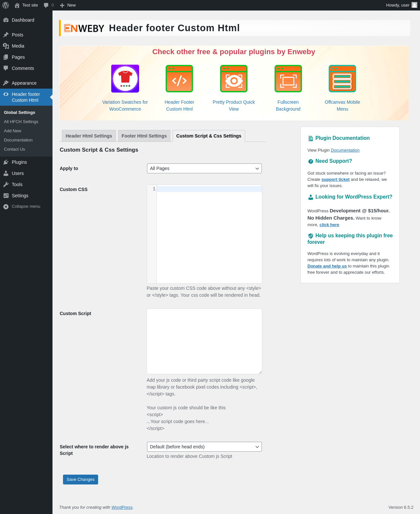Image resolution: width=420 pixels, height=514 pixels.
Task: Open Pretty Product Quick View text link
Action: 234,106
